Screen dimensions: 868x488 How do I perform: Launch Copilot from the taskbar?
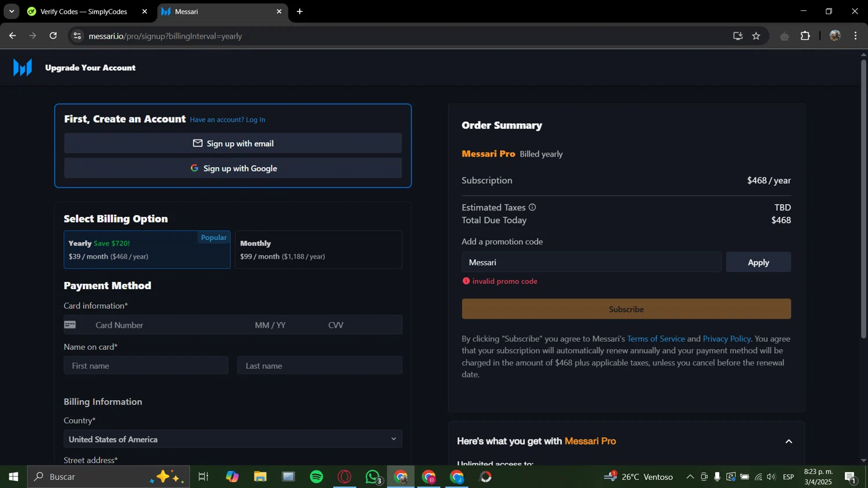click(232, 477)
